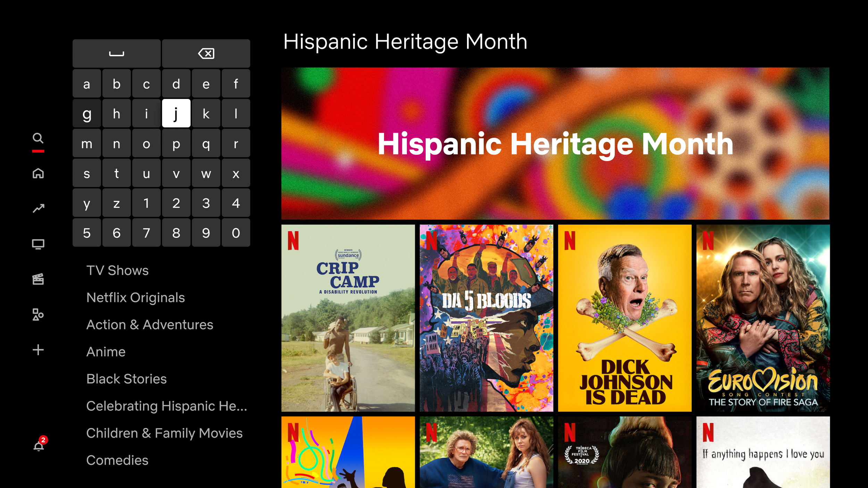Open the trending arrow icon in sidebar
This screenshot has height=488, width=868.
point(39,208)
